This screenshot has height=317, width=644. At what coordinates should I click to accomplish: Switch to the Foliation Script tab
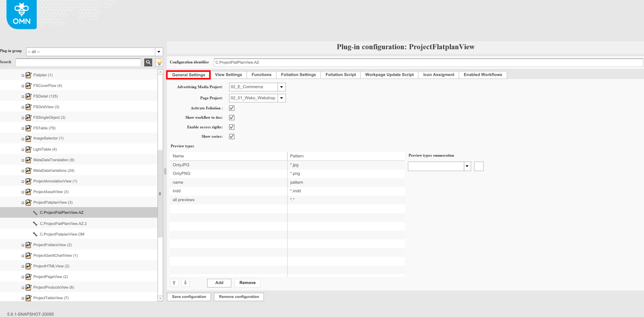tap(340, 75)
